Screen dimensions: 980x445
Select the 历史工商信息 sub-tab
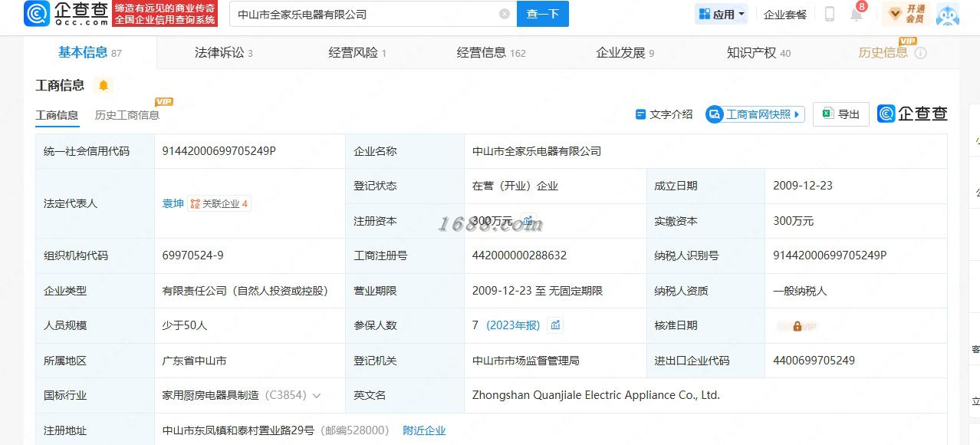(127, 115)
